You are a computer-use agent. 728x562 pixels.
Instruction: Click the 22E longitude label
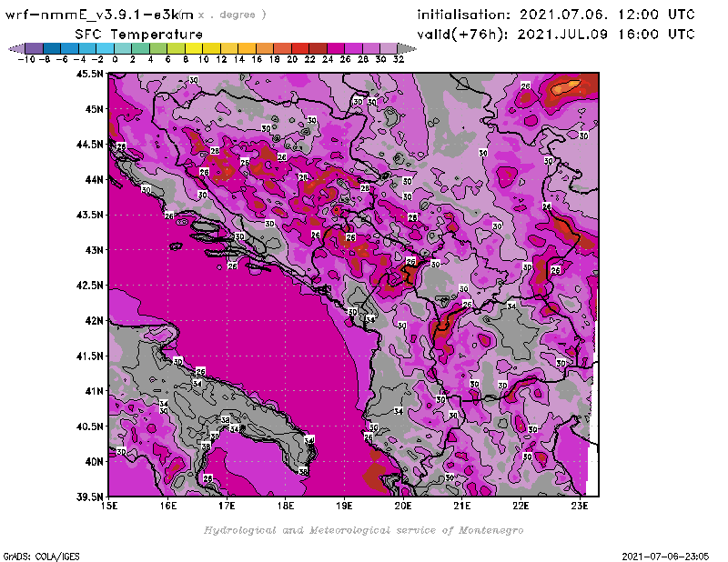tap(521, 506)
